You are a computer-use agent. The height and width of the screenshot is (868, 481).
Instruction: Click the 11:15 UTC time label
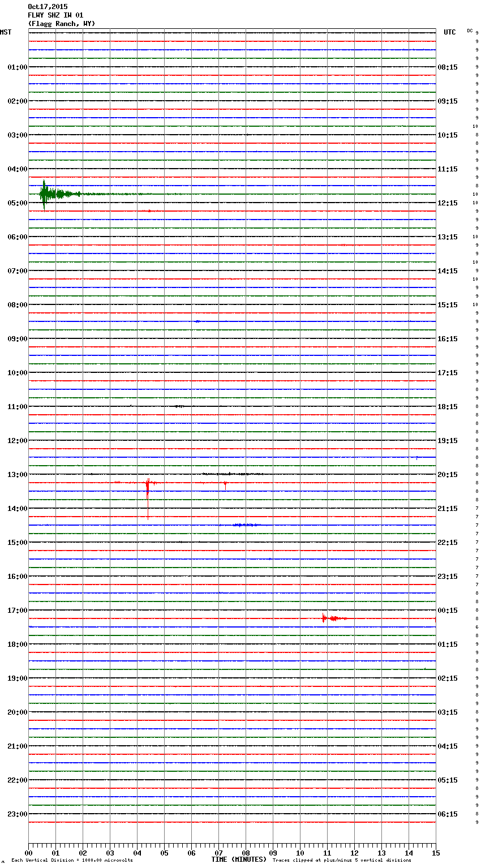(x=448, y=169)
